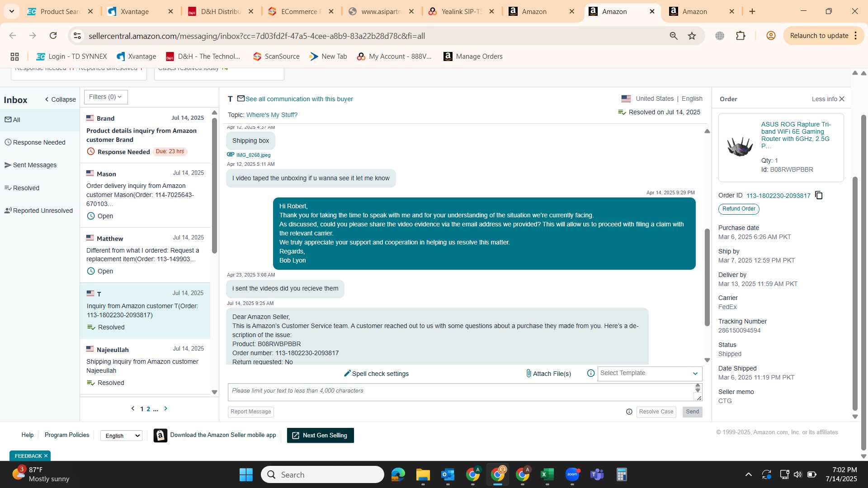868x488 pixels.
Task: Click the info icon next to Select Template
Action: pos(590,373)
